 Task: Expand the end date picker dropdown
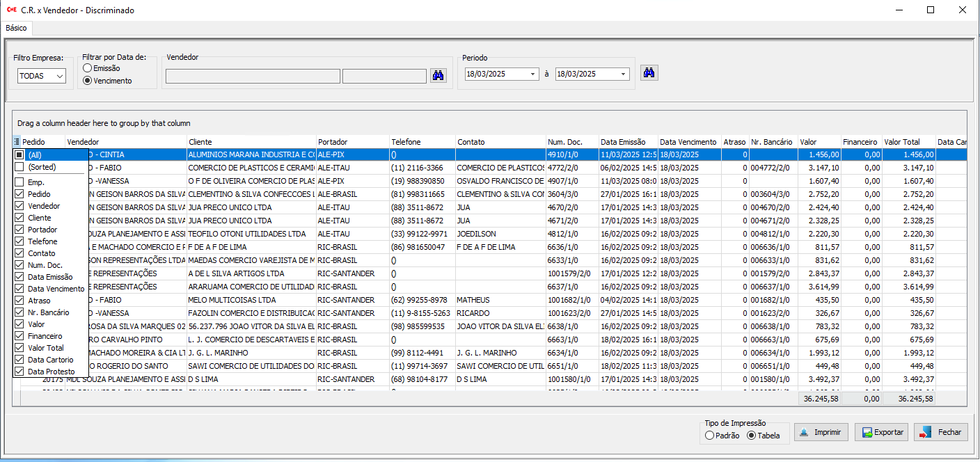click(623, 74)
